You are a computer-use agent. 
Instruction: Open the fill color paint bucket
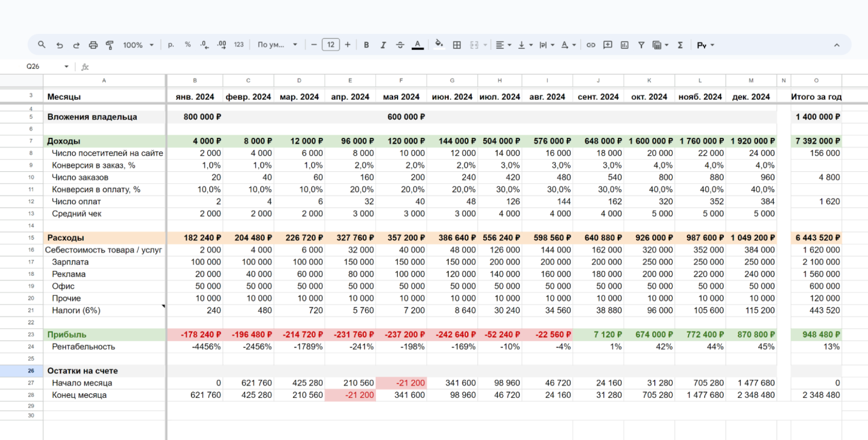[x=438, y=45]
